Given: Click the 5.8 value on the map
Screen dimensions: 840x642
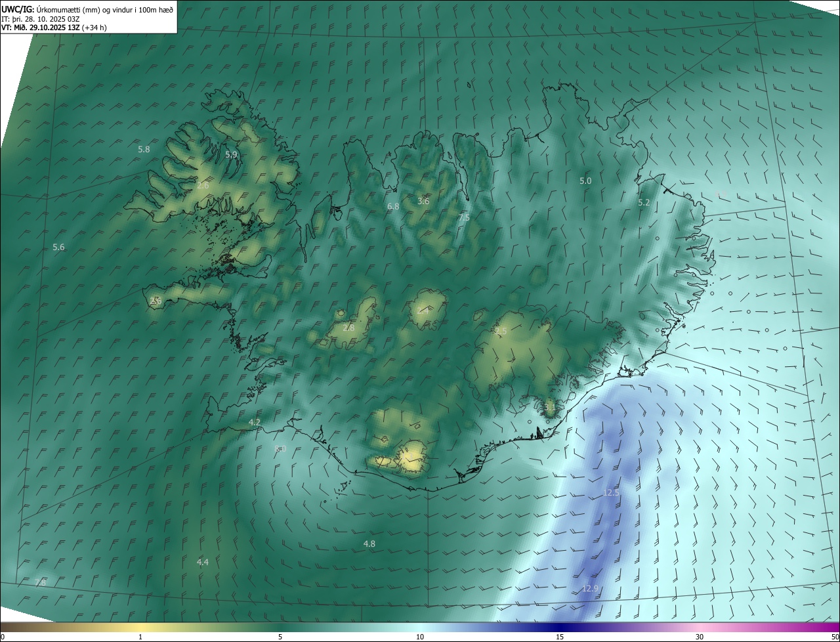Looking at the screenshot, I should pos(144,150).
